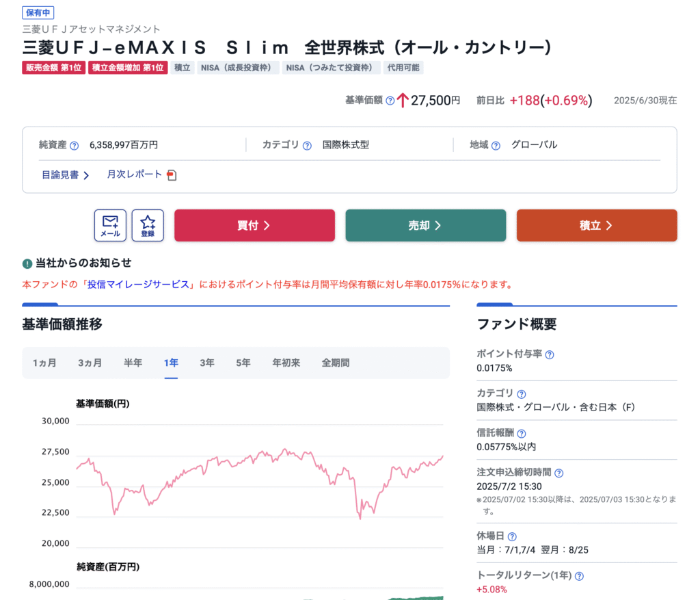Viewport: 700px width, 600px height.
Task: Open help icon next to 信託報酬
Action: (522, 433)
